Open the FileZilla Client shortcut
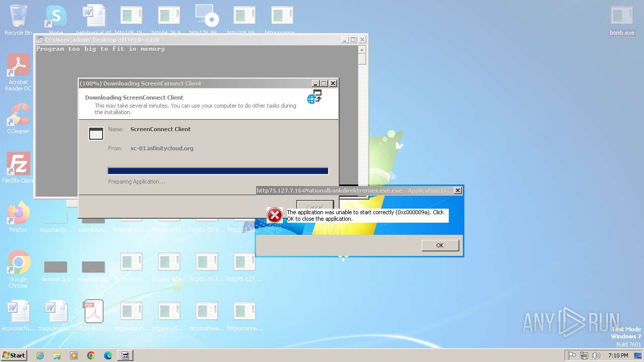644x362 pixels. [19, 166]
